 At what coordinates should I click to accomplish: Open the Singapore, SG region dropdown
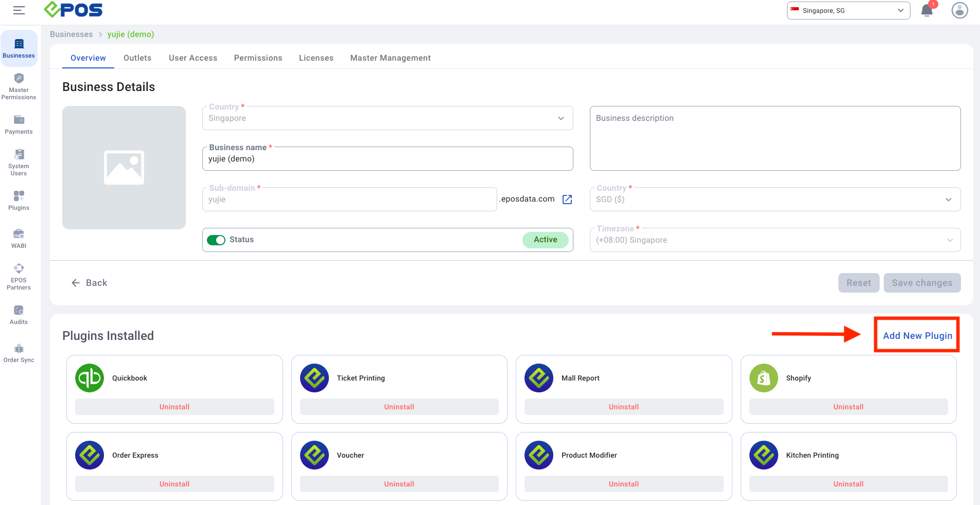(x=848, y=10)
